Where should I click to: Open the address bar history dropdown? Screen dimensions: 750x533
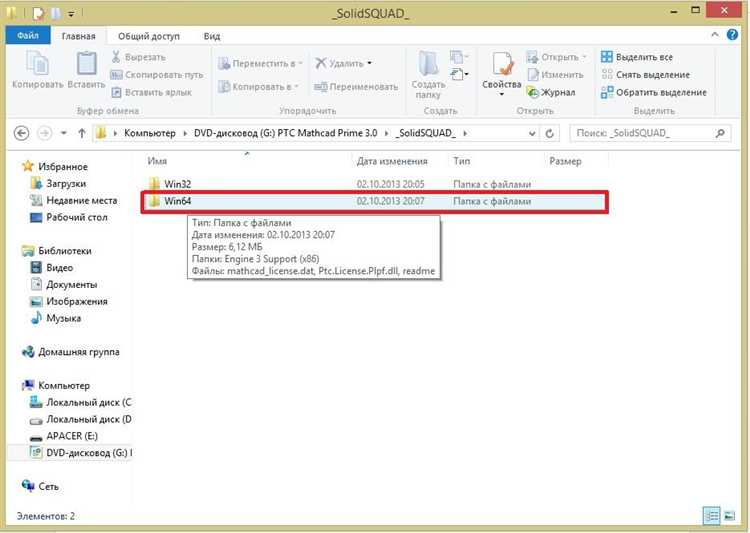coord(532,133)
